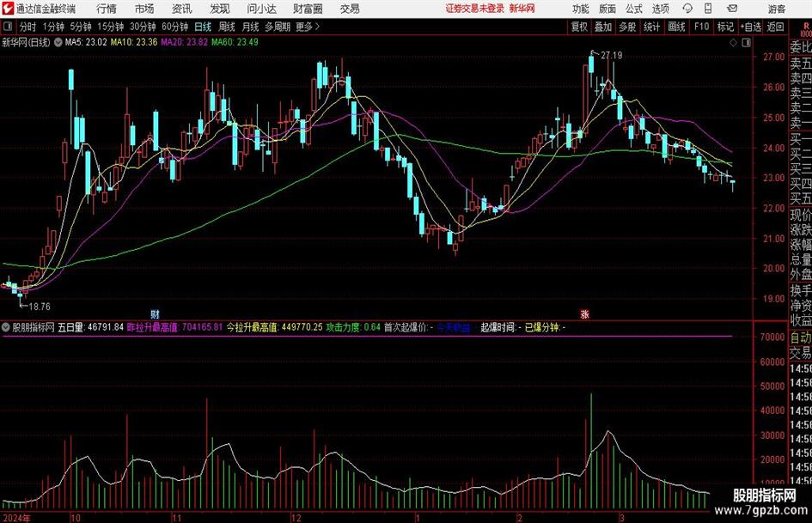Switch to the 周线 weekly period
812x523 pixels.
click(227, 27)
